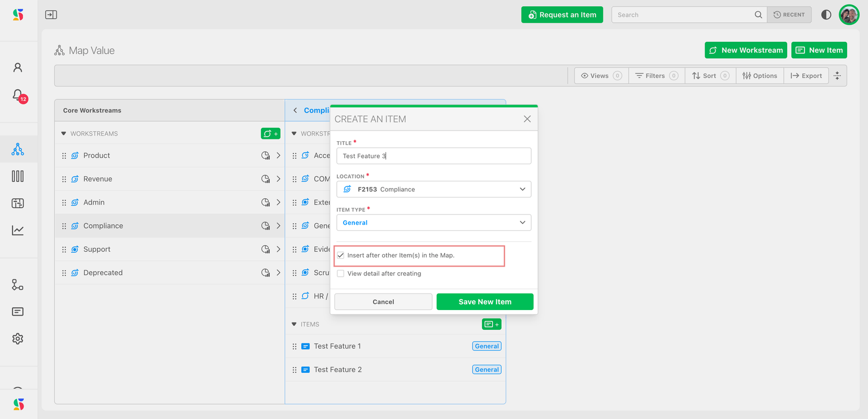The width and height of the screenshot is (868, 419).
Task: Click the add item icon in Items section
Action: click(x=491, y=324)
